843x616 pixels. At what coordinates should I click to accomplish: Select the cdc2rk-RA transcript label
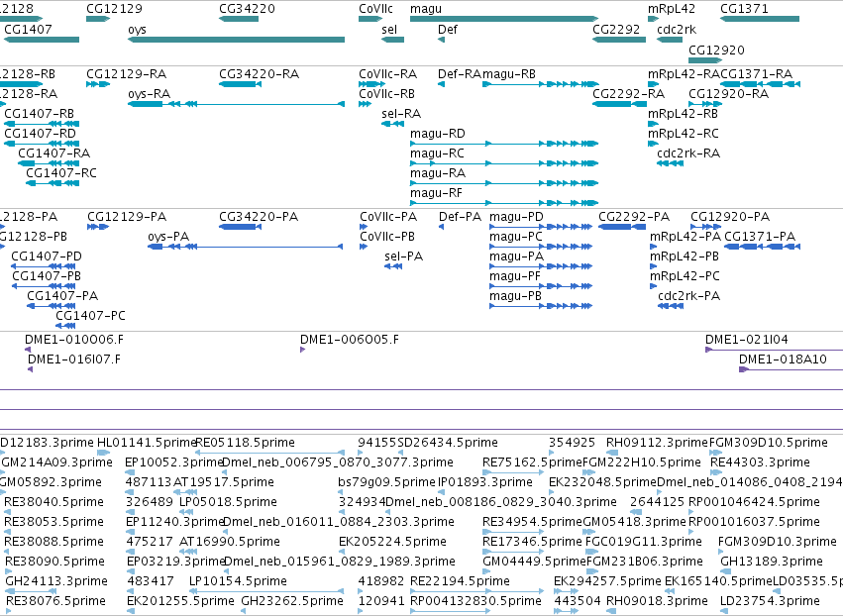point(688,154)
